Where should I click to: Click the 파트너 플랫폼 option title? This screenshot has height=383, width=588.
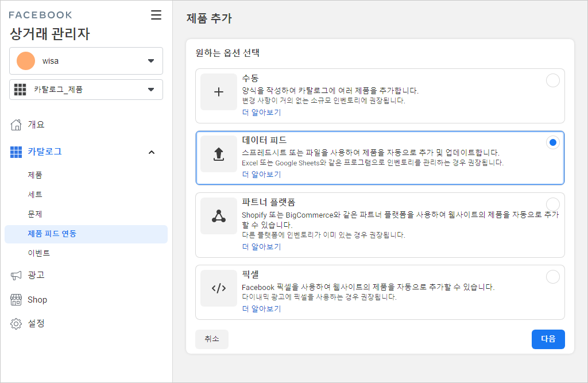pyautogui.click(x=269, y=203)
